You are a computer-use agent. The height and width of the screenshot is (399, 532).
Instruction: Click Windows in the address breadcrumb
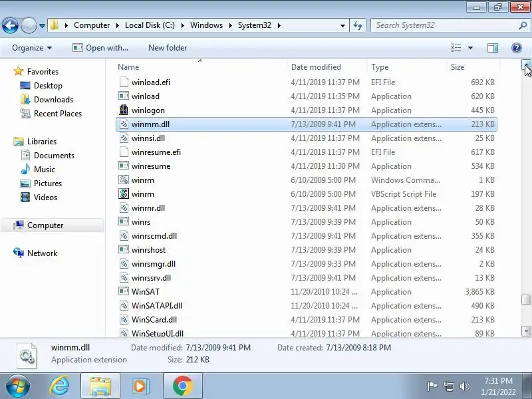[206, 25]
